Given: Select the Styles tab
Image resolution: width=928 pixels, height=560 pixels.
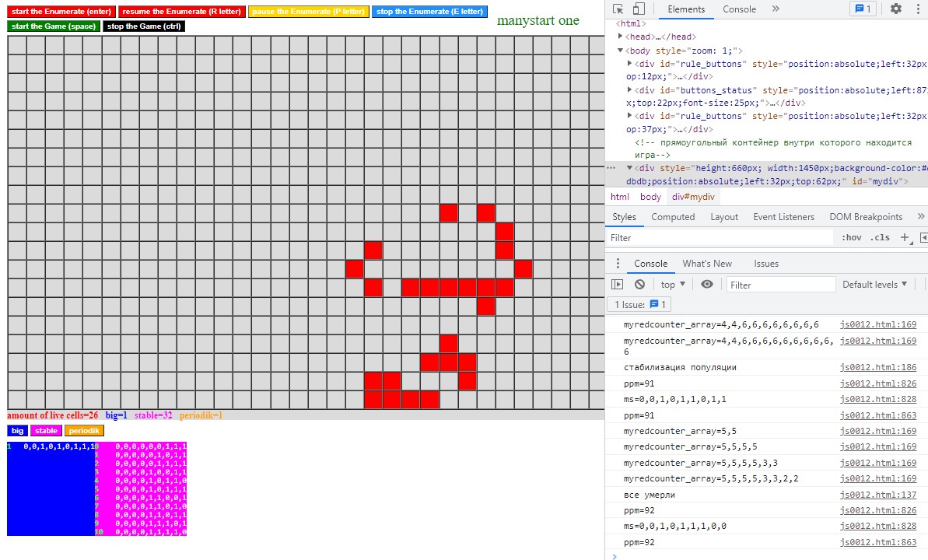Looking at the screenshot, I should [x=624, y=217].
